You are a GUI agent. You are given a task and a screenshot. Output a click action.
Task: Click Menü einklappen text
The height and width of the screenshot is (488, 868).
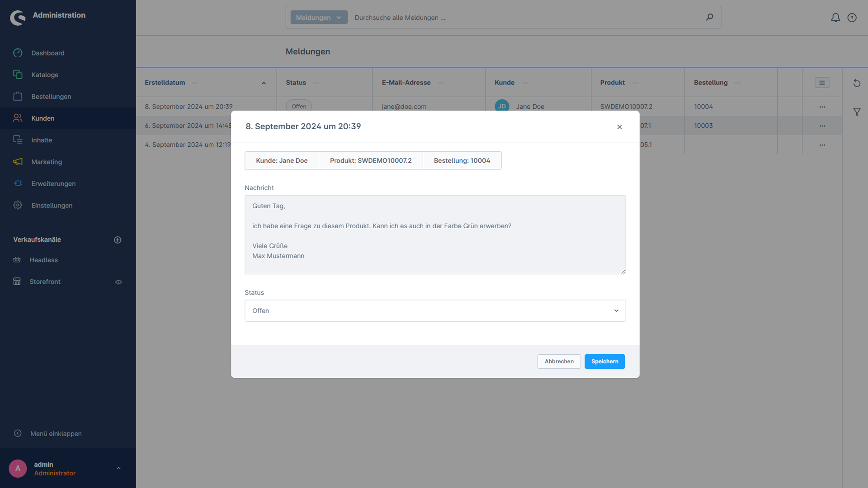click(56, 433)
